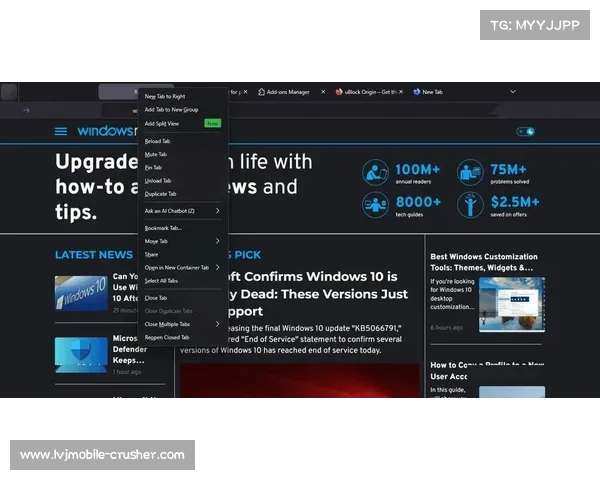Viewport: 600px width, 480px height.
Task: Click the annual readers icon
Action: 376,172
